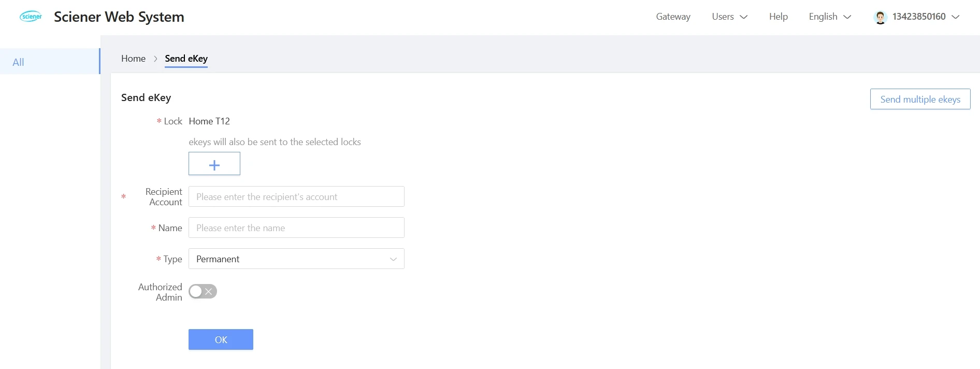Viewport: 980px width, 369px height.
Task: Open the Help menu item
Action: pyautogui.click(x=778, y=17)
